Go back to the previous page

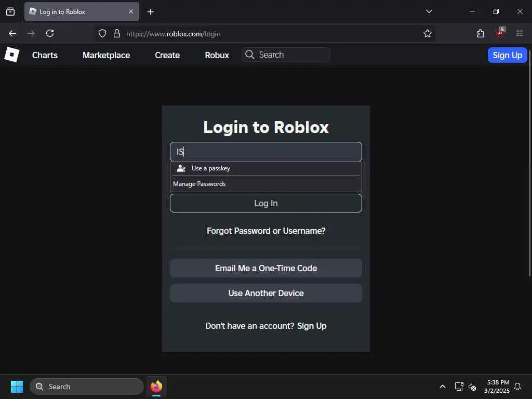(x=12, y=34)
